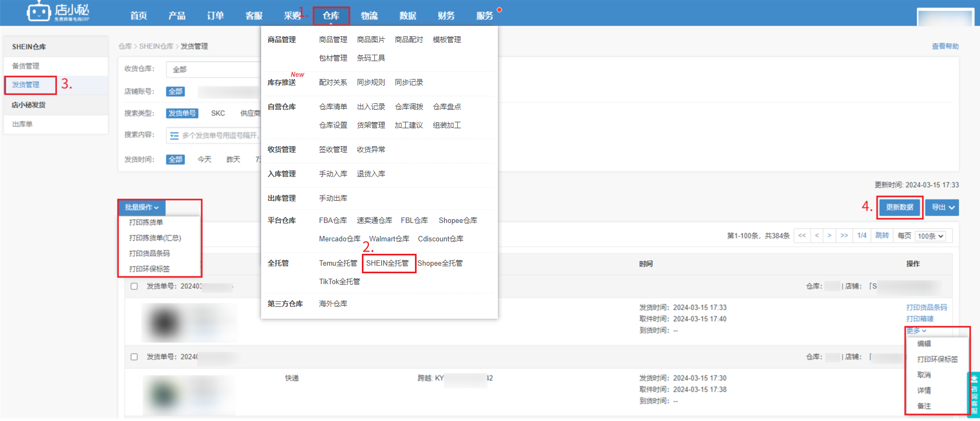Tick checkbox for second 发货单号 row
Image resolution: width=980 pixels, height=421 pixels.
point(134,357)
